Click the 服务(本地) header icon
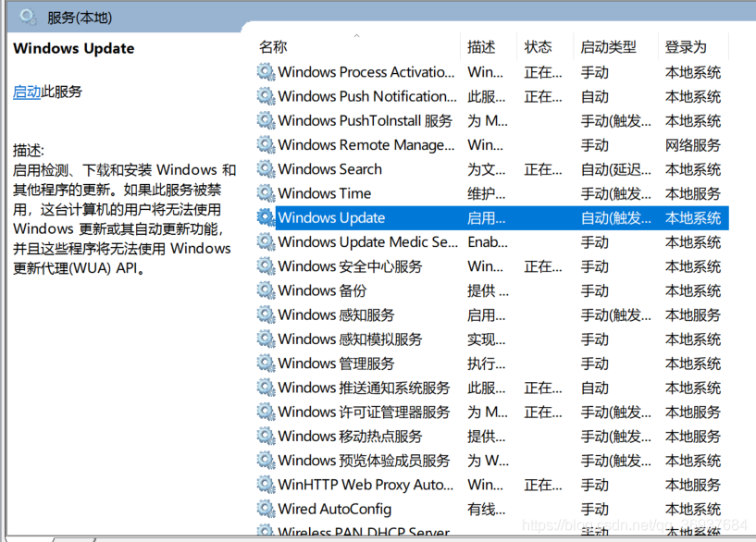The height and width of the screenshot is (542, 756). tap(28, 18)
